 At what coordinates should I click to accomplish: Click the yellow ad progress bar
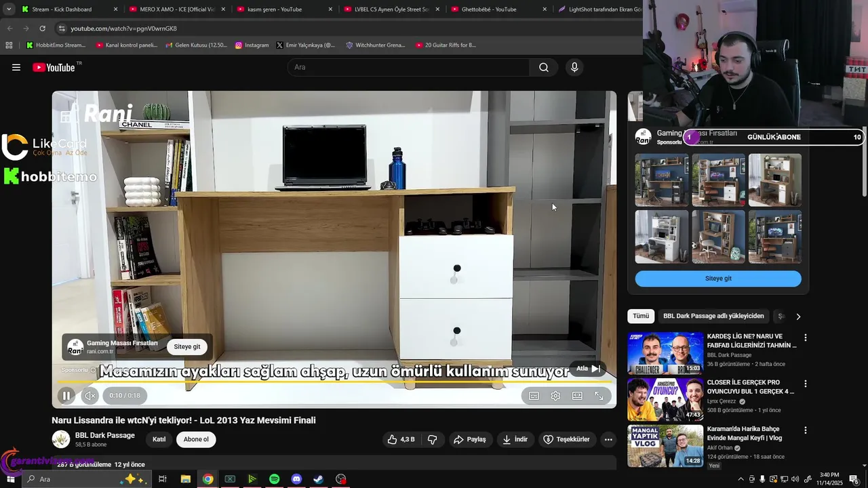334,382
